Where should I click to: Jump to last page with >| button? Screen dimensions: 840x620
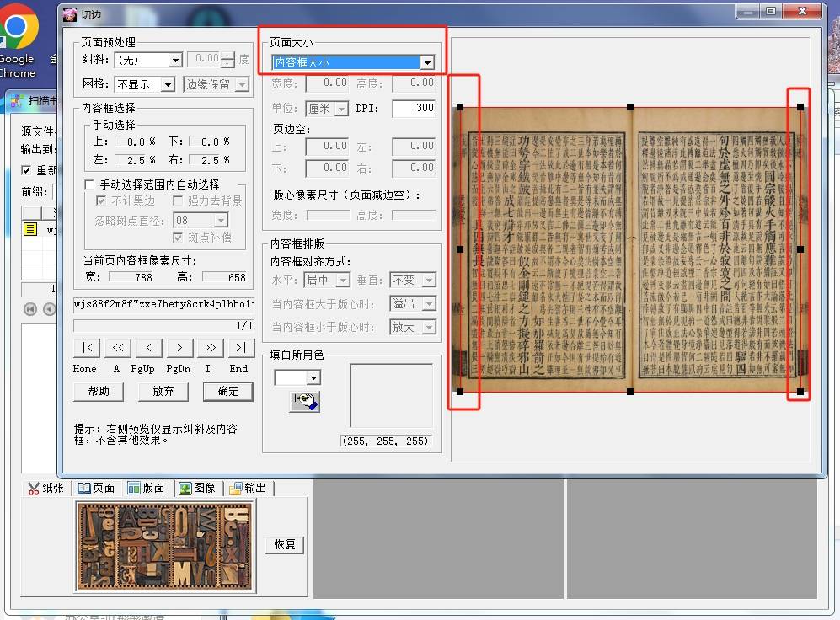click(x=241, y=348)
